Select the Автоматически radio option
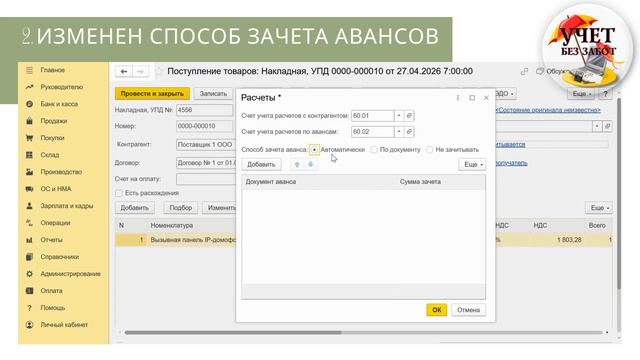The width and height of the screenshot is (640, 360). [x=314, y=150]
